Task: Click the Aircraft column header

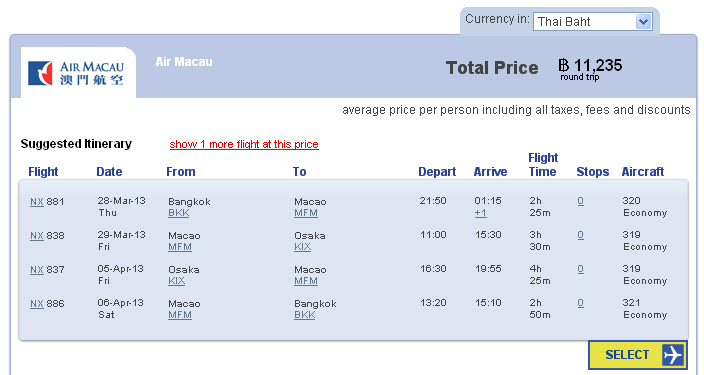Action: [x=642, y=172]
